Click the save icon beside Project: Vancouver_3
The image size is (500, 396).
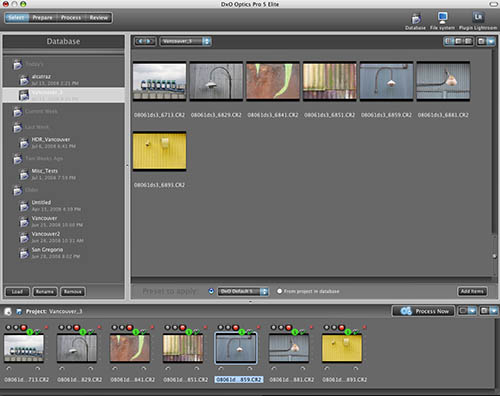coord(19,311)
